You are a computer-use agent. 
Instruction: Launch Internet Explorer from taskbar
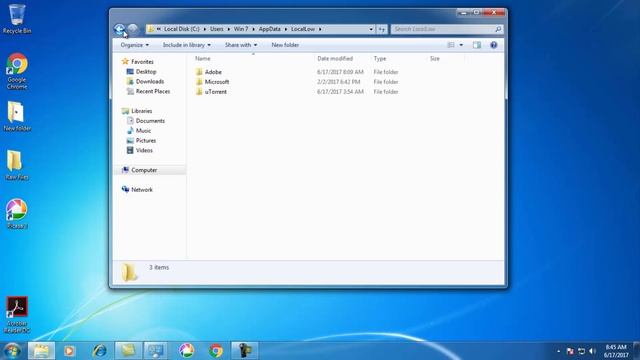(99, 351)
